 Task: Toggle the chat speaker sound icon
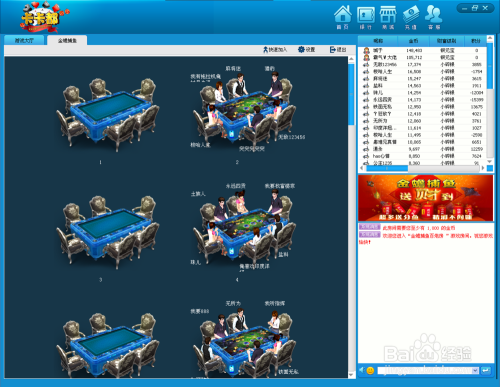click(x=362, y=370)
